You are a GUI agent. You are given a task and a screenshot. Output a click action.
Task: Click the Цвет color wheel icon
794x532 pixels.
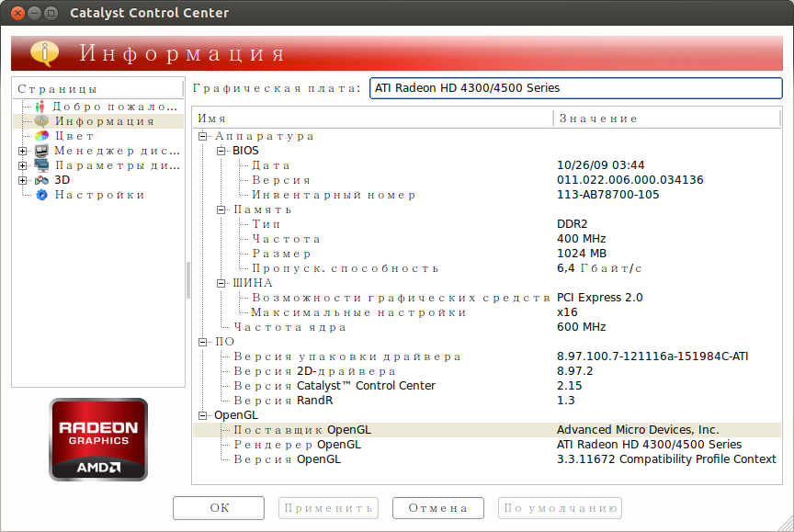pos(41,136)
